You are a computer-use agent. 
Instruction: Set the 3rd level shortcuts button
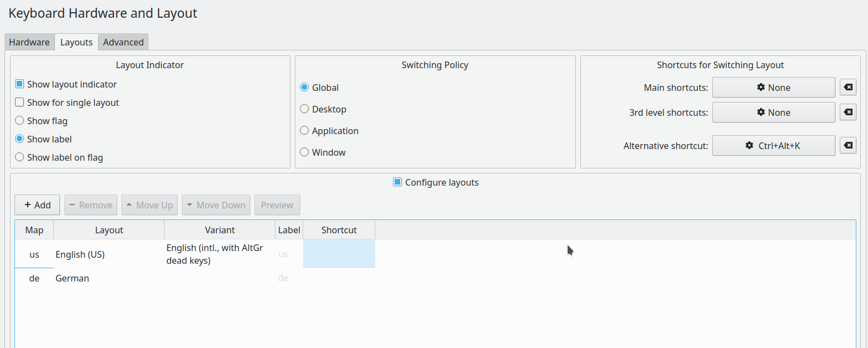pos(773,112)
